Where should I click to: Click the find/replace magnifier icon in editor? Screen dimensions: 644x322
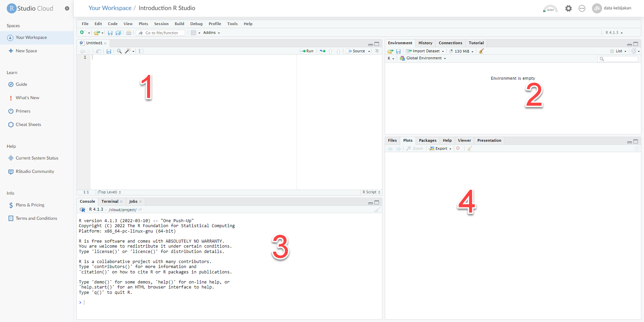point(119,51)
